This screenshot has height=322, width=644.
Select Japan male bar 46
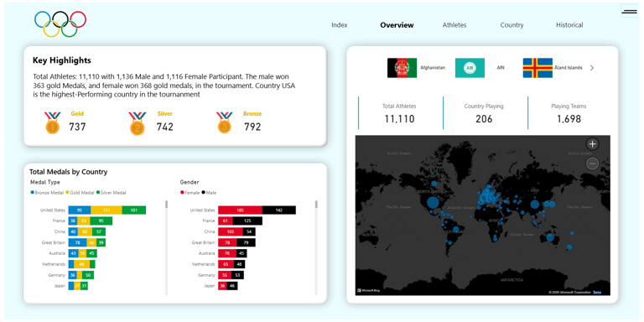(232, 285)
